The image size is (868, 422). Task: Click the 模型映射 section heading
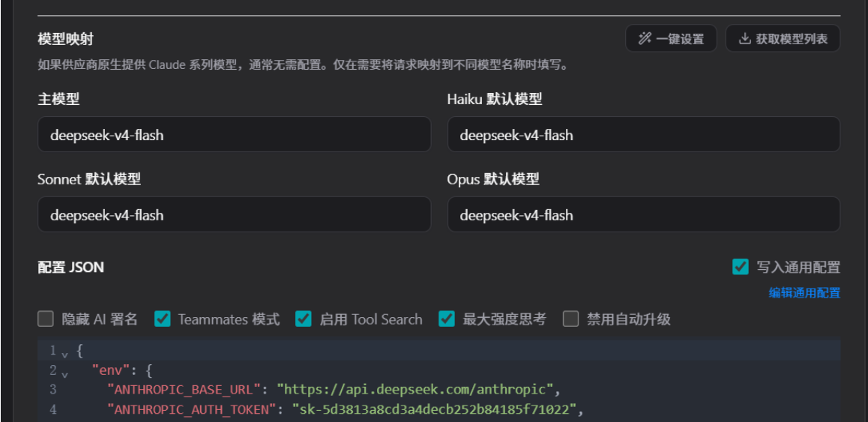coord(65,39)
